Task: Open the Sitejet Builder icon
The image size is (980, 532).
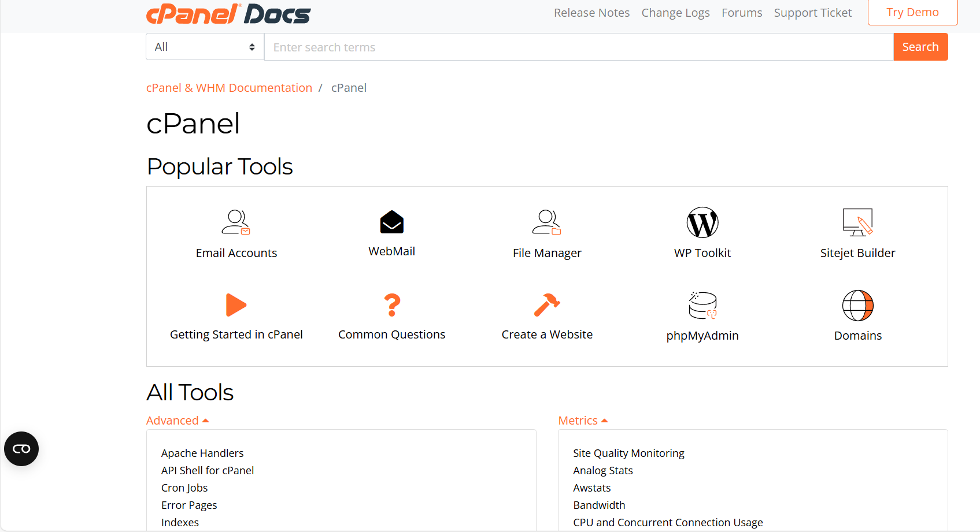Action: point(858,222)
